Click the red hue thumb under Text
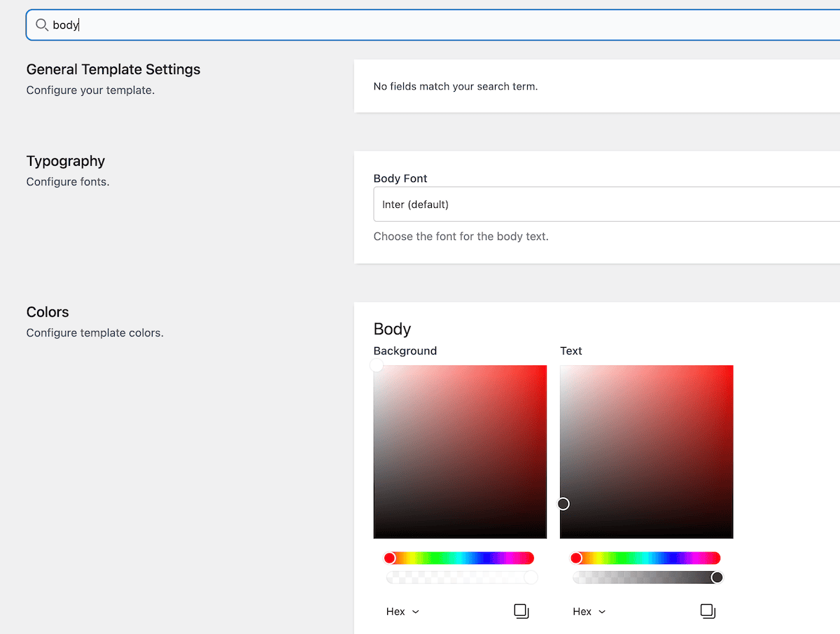This screenshot has width=840, height=634. click(x=576, y=558)
